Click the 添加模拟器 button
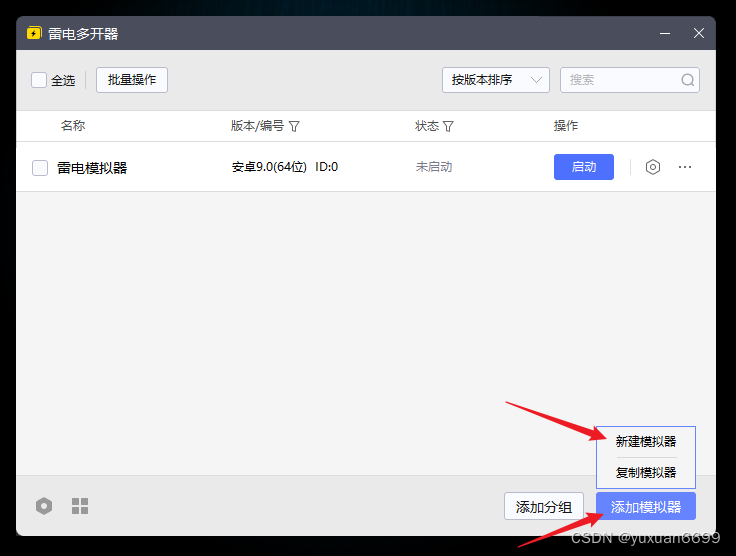This screenshot has width=736, height=556. pos(646,506)
